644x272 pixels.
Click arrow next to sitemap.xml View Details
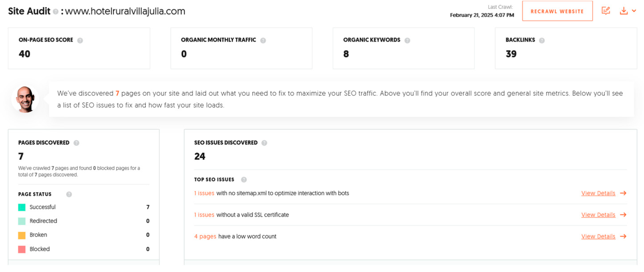click(623, 193)
